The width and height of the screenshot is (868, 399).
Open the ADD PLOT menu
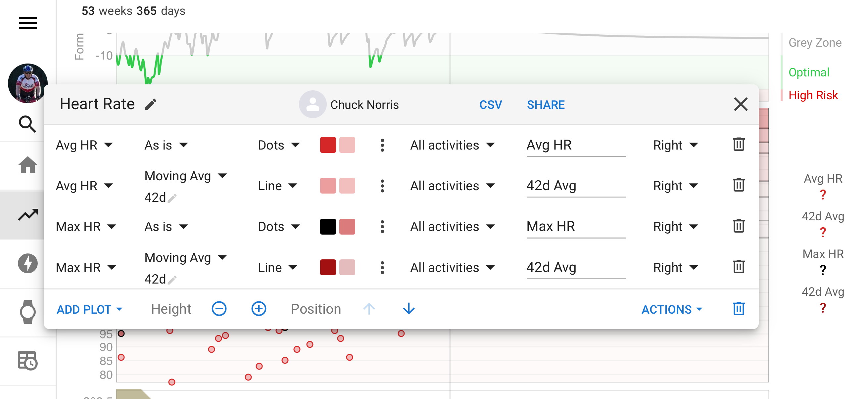point(89,309)
